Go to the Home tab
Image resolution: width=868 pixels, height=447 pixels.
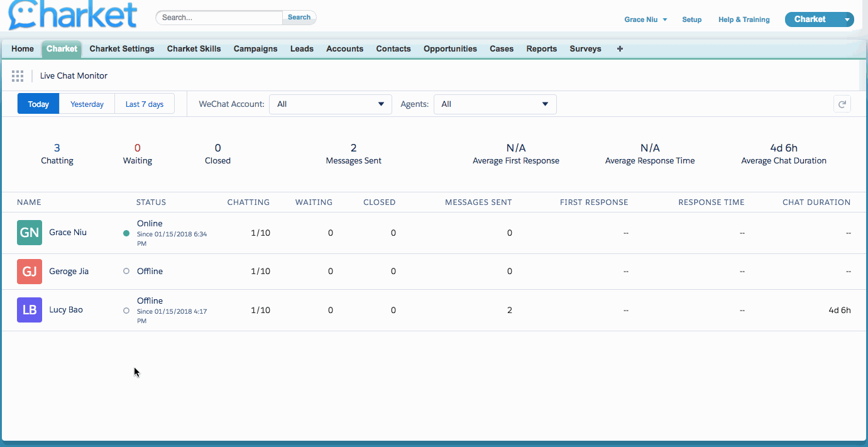click(23, 48)
